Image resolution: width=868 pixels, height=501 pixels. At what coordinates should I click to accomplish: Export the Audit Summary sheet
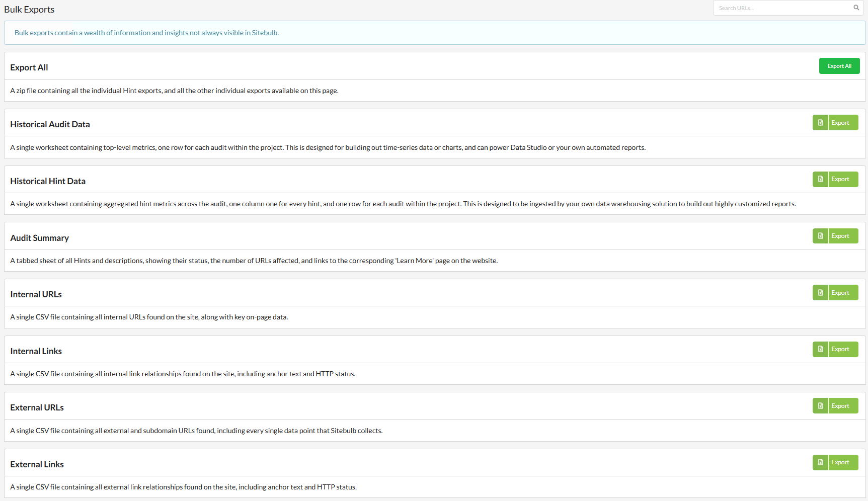coord(843,236)
